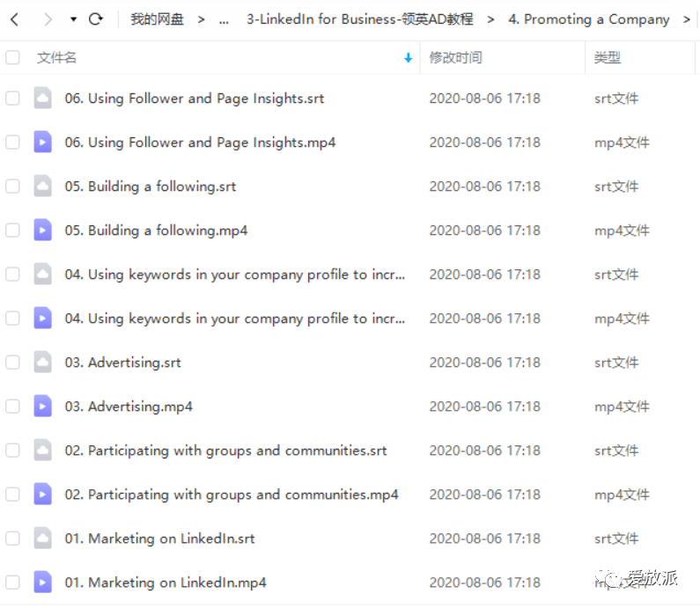Sort by 文件名 column header
Image resolution: width=700 pixels, height=608 pixels.
(x=56, y=57)
